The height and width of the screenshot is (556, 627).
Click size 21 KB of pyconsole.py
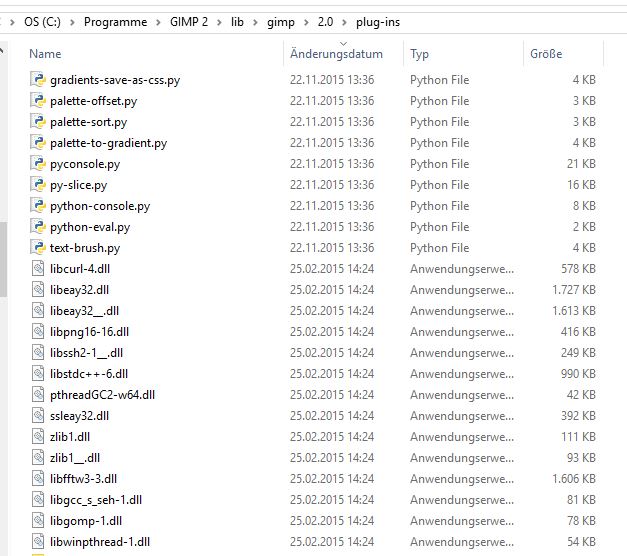pos(581,164)
